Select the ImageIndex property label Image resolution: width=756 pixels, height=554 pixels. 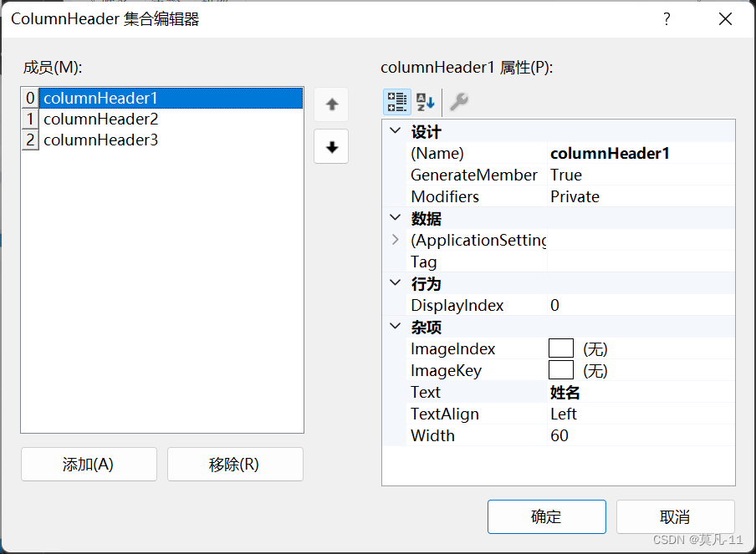pyautogui.click(x=452, y=348)
